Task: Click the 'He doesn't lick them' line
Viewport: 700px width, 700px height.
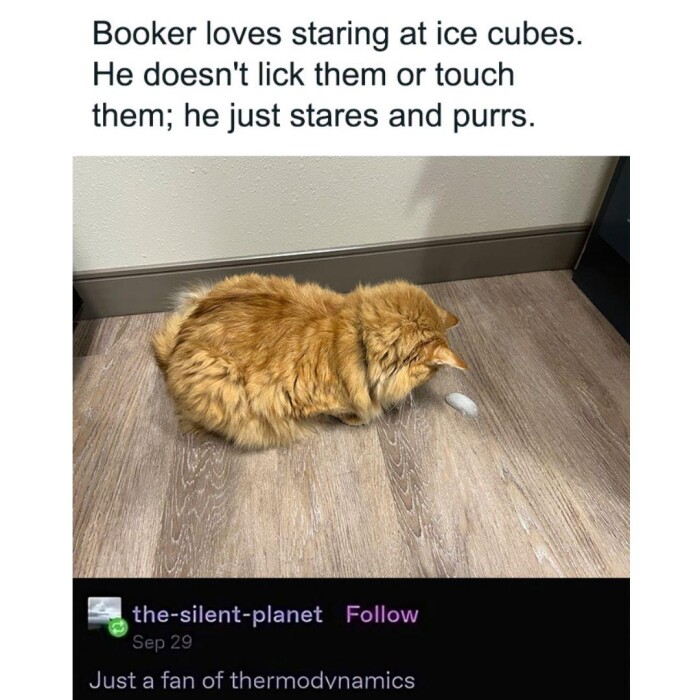Action: point(304,75)
